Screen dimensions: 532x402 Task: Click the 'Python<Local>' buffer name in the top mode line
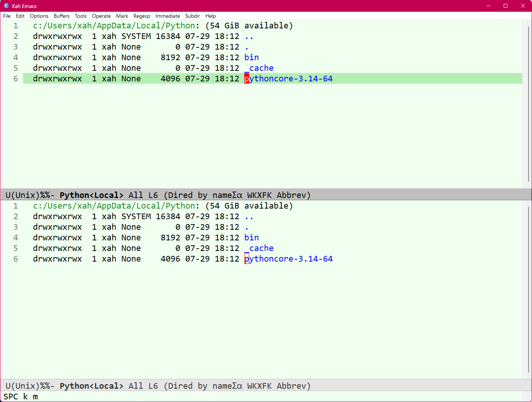pos(92,195)
